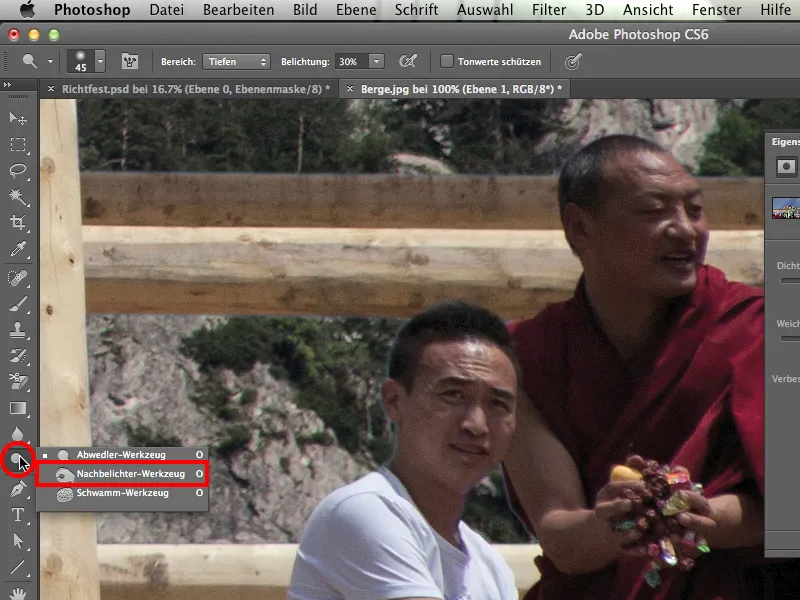The image size is (800, 600).
Task: Open the tool preset picker dropdown
Action: 51,62
